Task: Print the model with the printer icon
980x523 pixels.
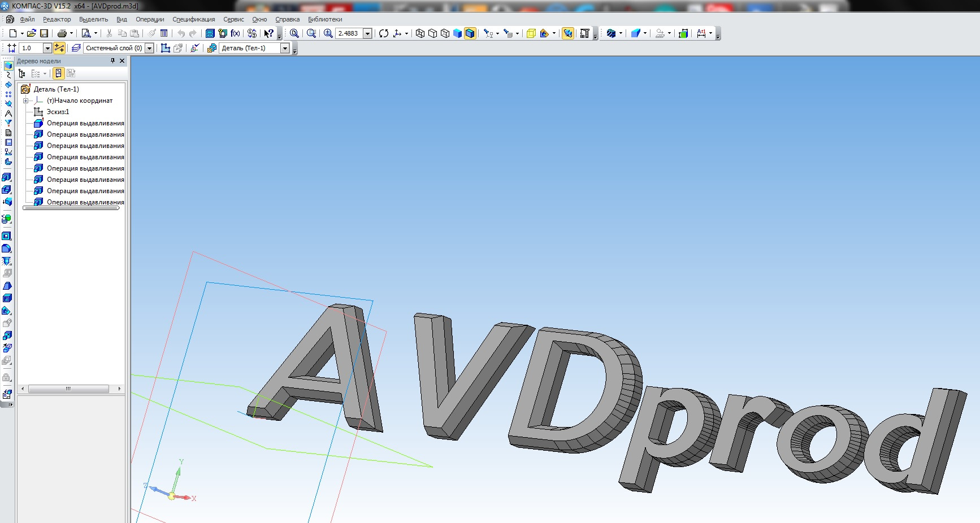Action: (x=62, y=33)
